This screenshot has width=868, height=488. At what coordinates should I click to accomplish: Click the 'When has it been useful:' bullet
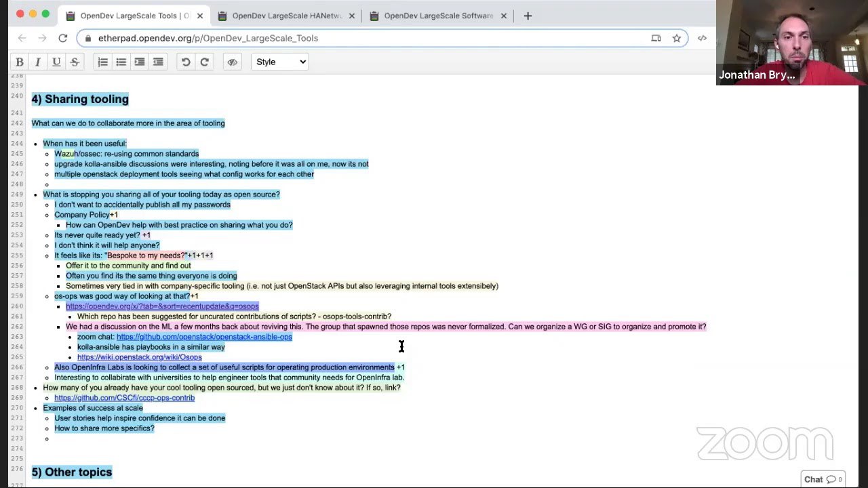pyautogui.click(x=85, y=144)
